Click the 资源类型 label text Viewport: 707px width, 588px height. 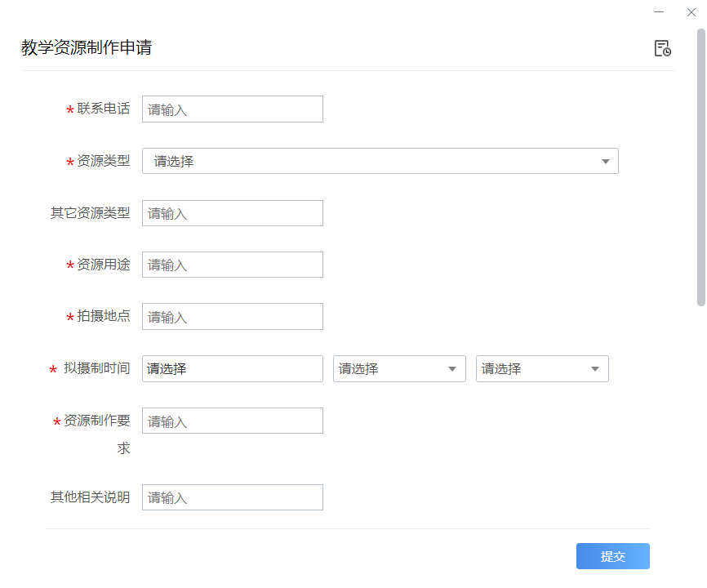[x=103, y=162]
